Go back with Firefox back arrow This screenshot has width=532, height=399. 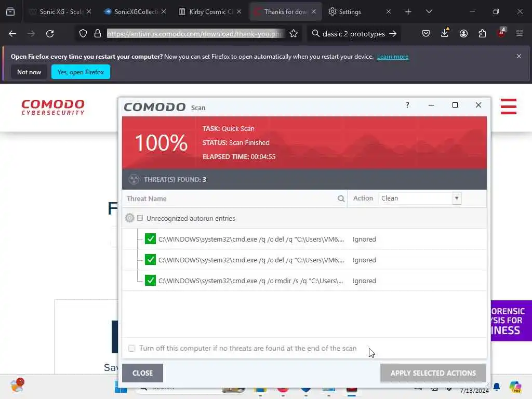[x=12, y=34]
